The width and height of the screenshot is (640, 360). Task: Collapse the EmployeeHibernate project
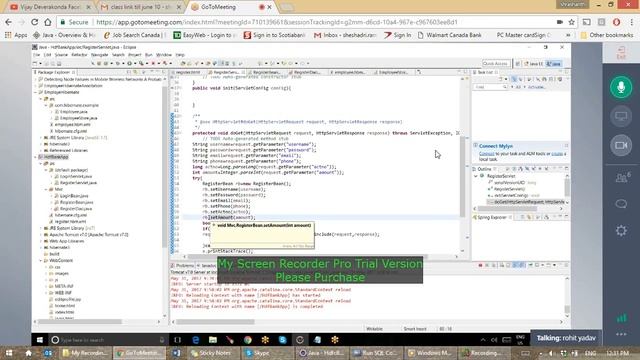pos(36,92)
